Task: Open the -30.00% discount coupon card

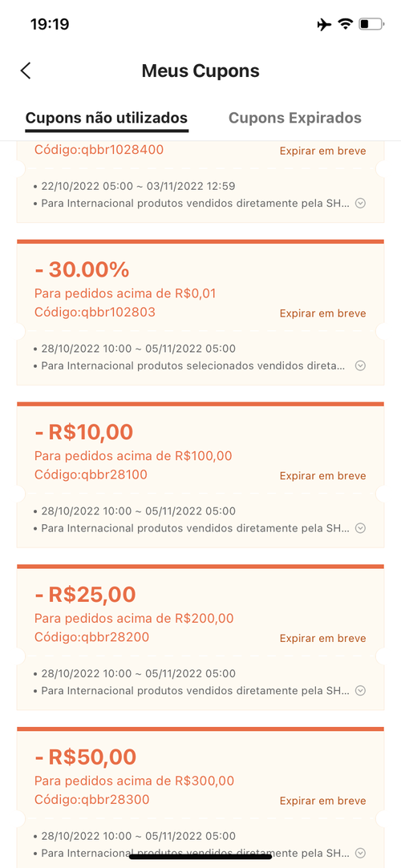Action: [x=200, y=313]
